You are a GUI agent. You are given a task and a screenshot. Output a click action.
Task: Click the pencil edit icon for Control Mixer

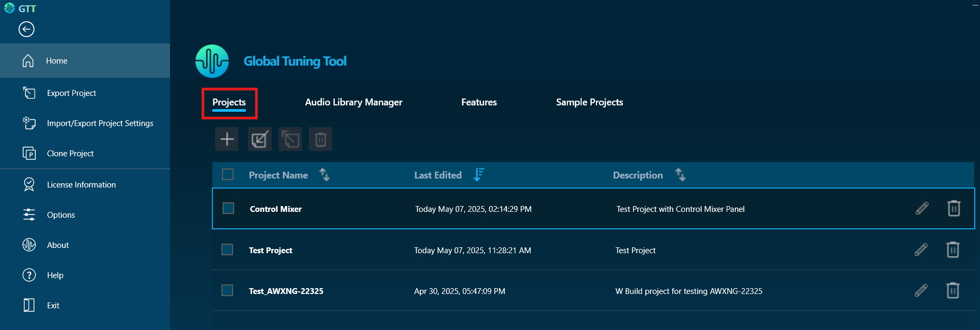[x=922, y=209]
